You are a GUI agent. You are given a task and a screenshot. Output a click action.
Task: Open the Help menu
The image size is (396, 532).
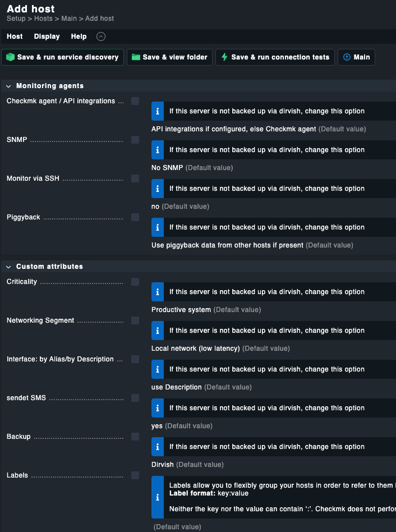click(79, 36)
